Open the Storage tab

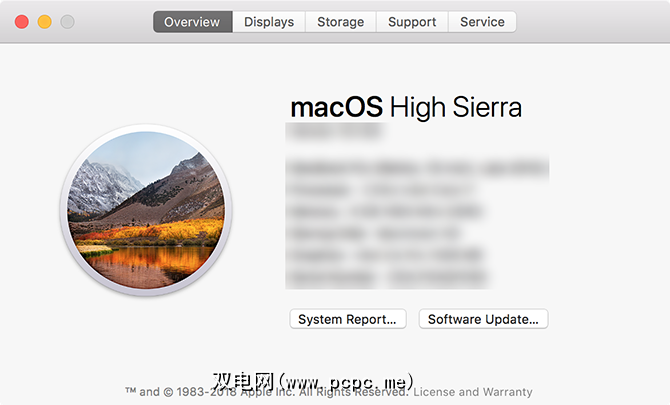[341, 22]
